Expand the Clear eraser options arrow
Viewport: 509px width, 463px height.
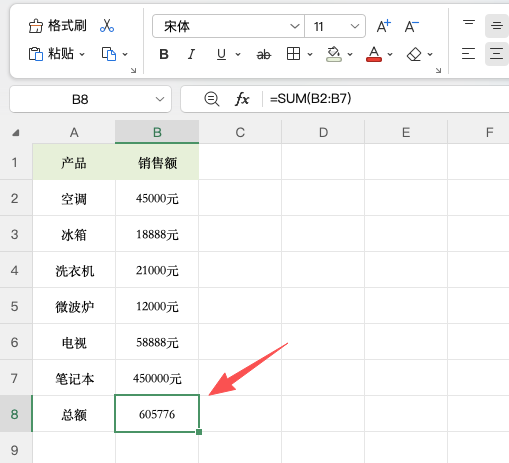click(430, 54)
